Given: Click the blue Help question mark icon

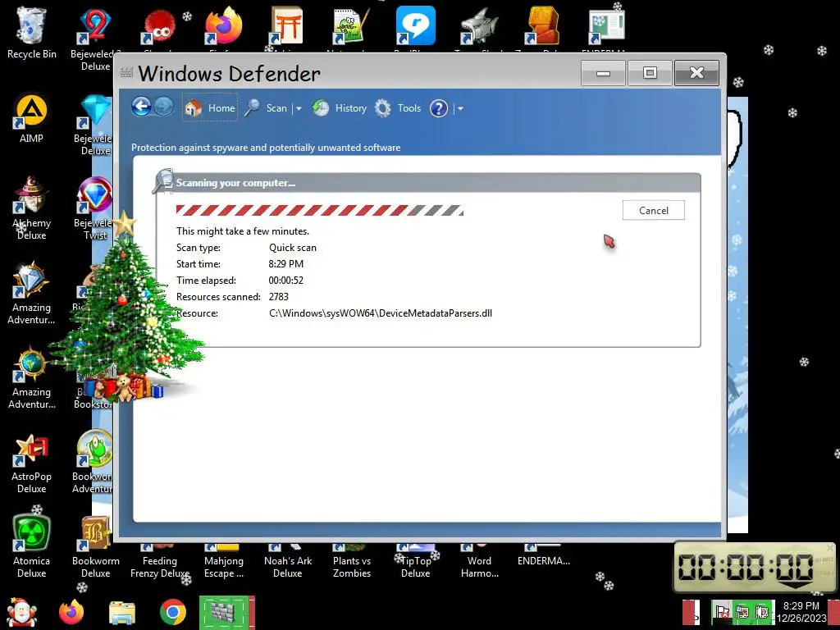Looking at the screenshot, I should 439,108.
